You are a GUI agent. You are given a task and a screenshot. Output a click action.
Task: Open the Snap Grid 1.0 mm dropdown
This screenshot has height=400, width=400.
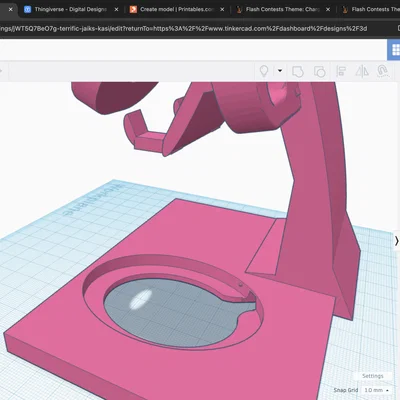coord(377,390)
